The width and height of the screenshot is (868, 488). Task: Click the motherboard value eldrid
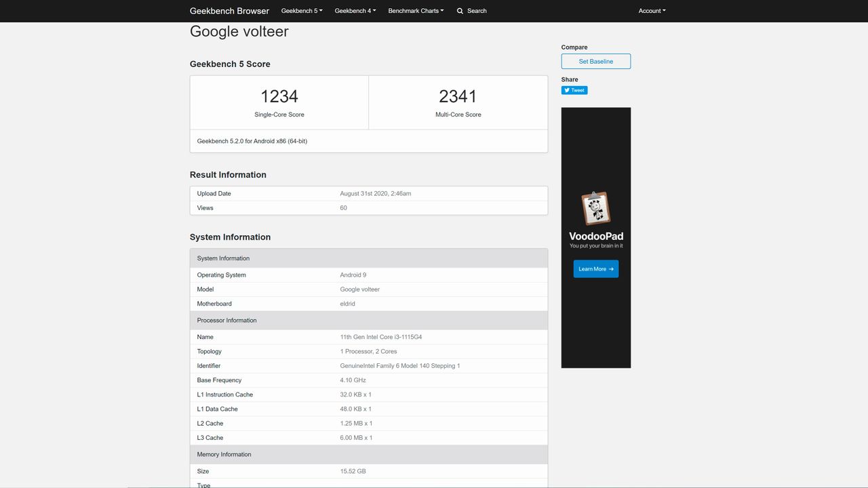pyautogui.click(x=348, y=304)
